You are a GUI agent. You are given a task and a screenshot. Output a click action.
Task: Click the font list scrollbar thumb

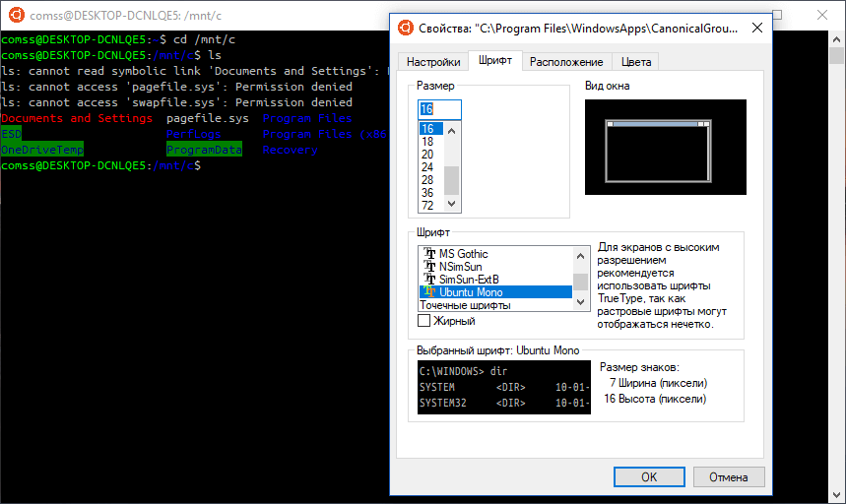[580, 282]
